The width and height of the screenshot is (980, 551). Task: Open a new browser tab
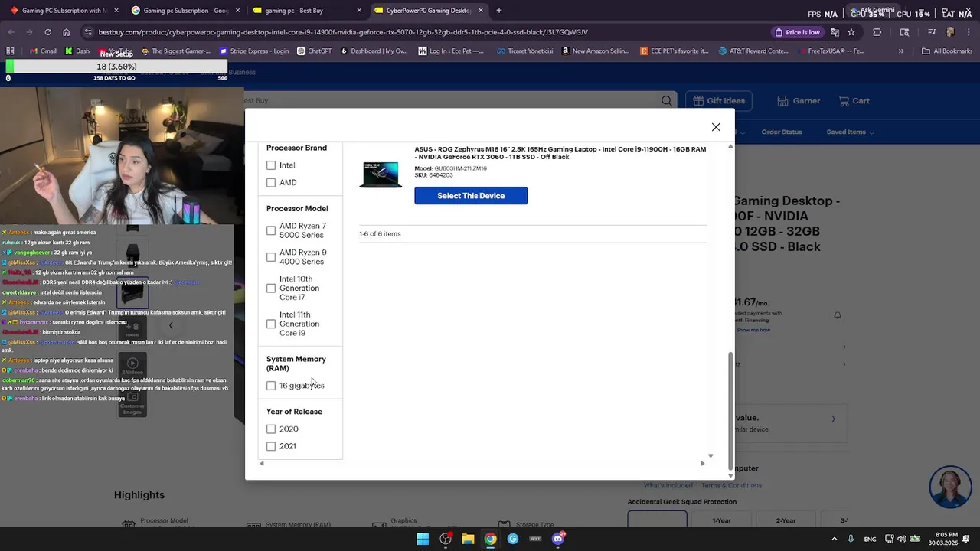499,11
